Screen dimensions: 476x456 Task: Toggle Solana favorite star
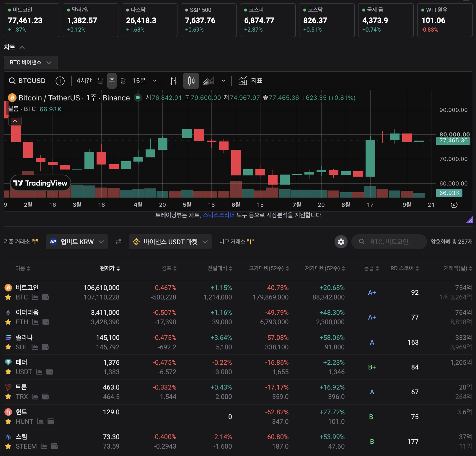coord(8,347)
